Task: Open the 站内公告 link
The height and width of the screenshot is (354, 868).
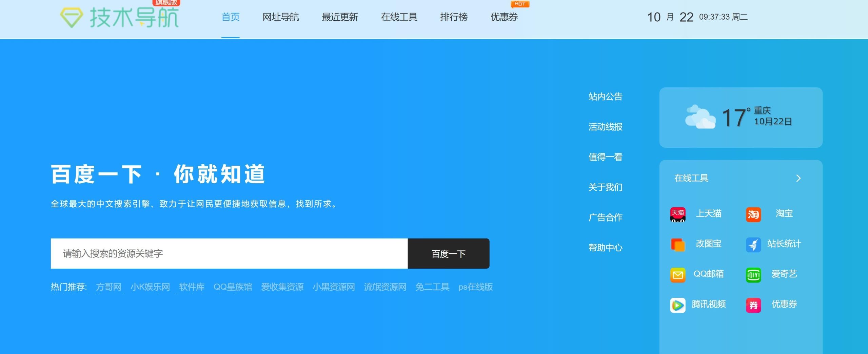Action: click(606, 97)
